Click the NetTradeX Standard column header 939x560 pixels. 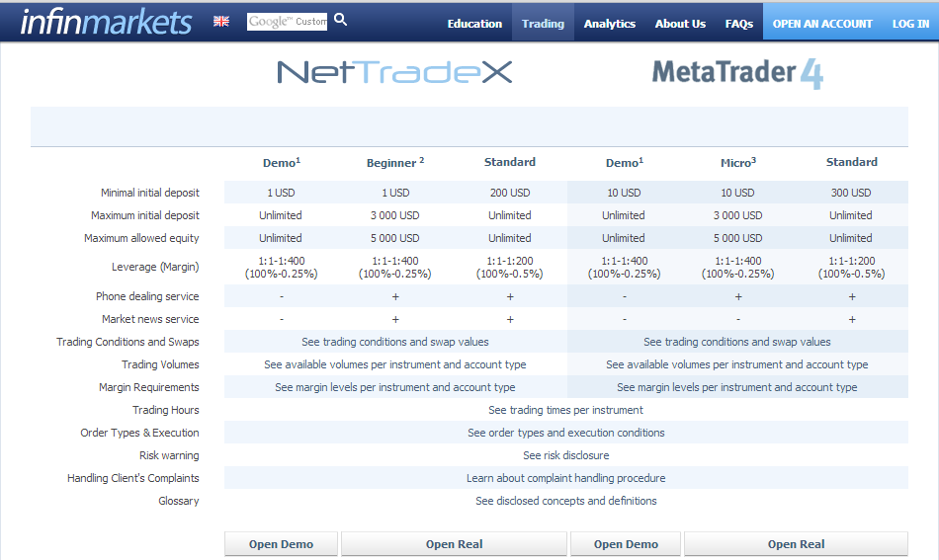point(510,162)
